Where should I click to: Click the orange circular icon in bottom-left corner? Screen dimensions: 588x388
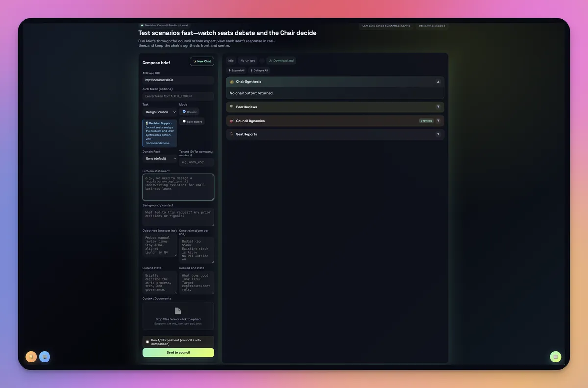[31, 357]
